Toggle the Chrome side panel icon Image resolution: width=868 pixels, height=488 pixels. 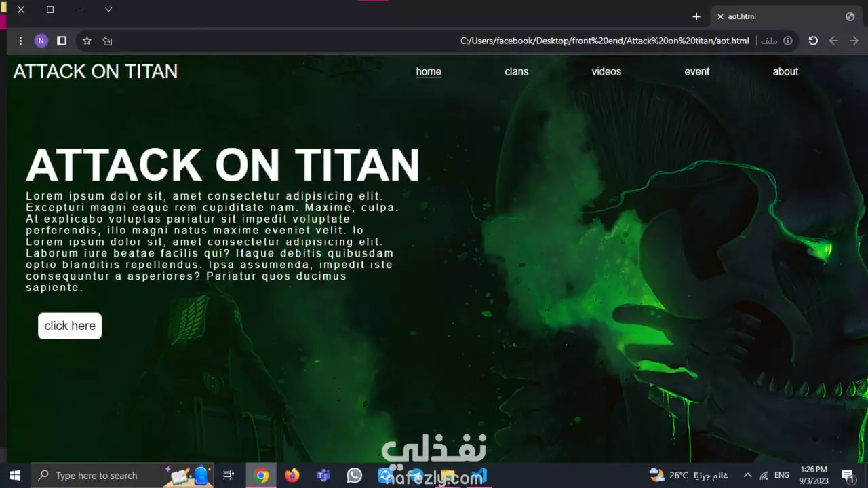pyautogui.click(x=62, y=41)
